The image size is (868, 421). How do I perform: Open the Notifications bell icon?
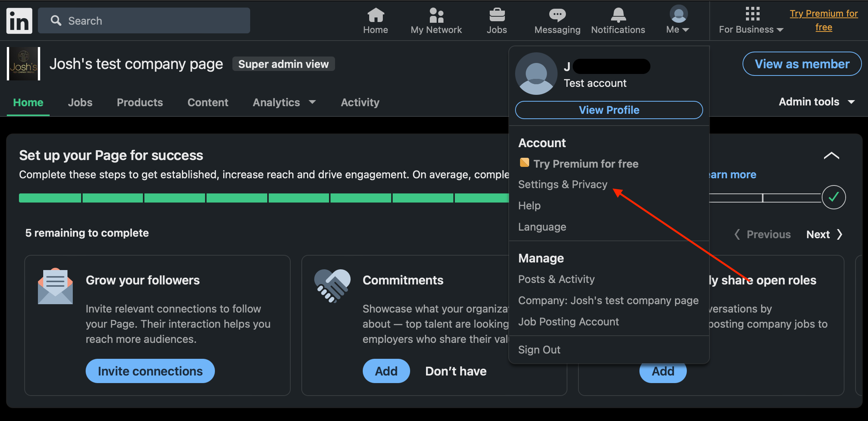tap(618, 15)
